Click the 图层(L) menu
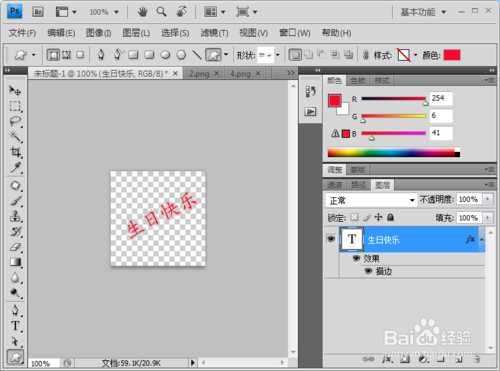The height and width of the screenshot is (371, 500). coord(136,33)
